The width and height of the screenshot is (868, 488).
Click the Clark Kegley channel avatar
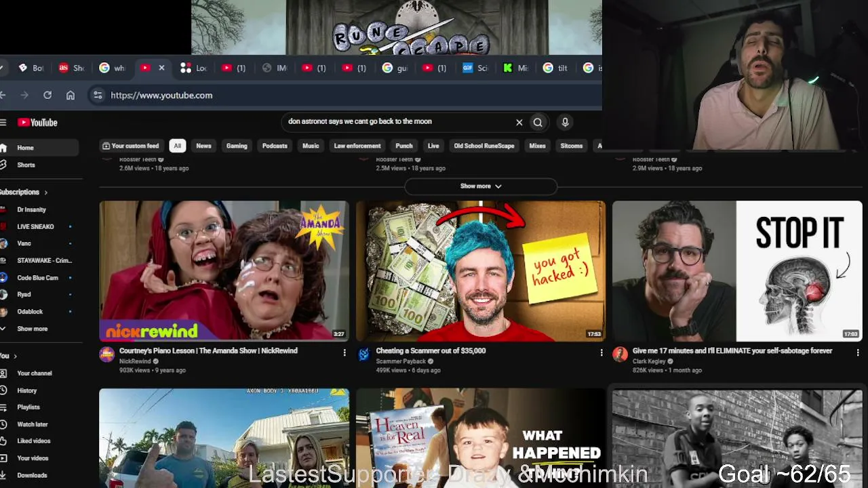point(620,354)
